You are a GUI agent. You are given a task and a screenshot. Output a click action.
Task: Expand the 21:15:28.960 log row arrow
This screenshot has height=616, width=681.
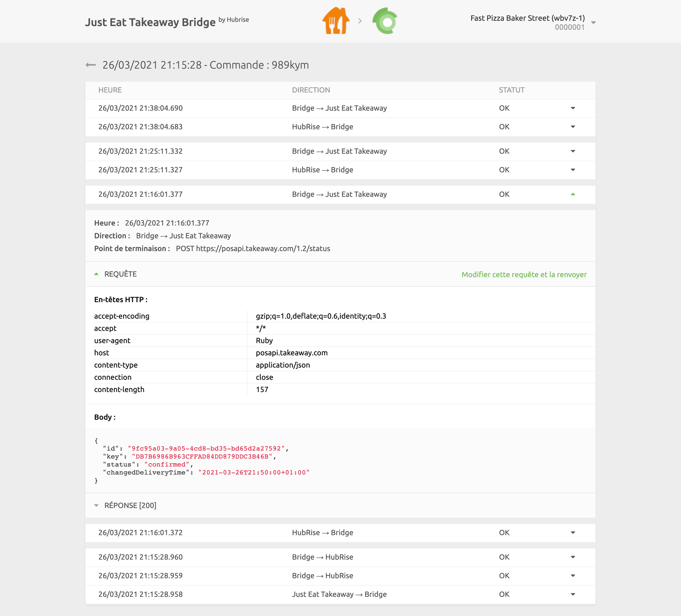point(573,557)
